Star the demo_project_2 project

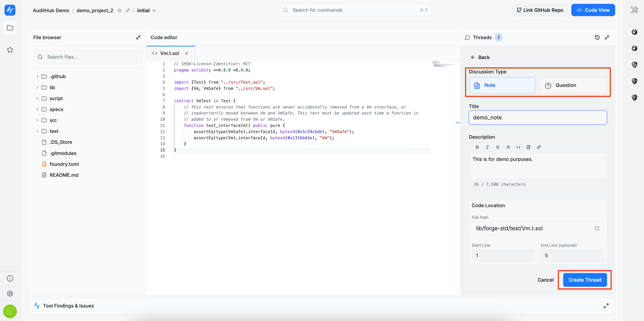119,10
